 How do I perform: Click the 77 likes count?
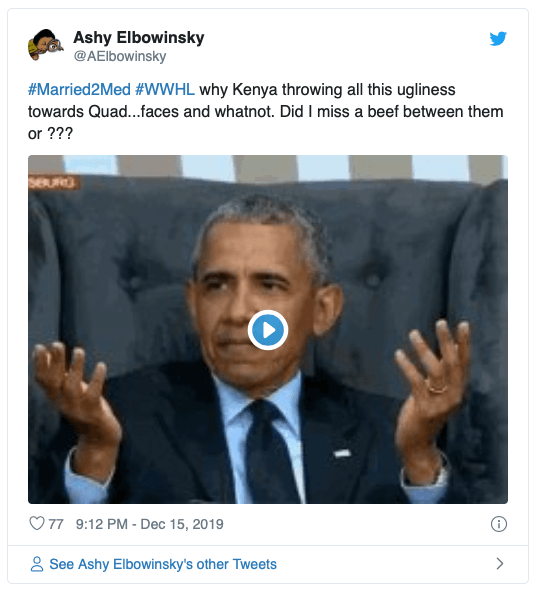pyautogui.click(x=56, y=524)
